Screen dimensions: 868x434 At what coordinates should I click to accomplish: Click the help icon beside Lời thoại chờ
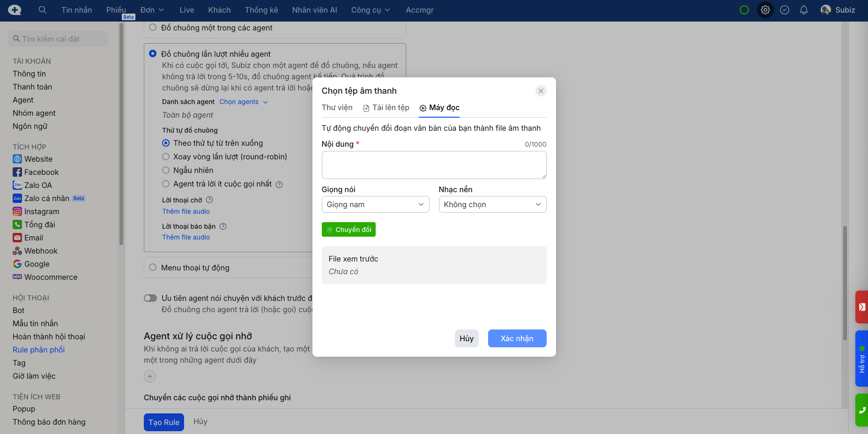coord(209,200)
